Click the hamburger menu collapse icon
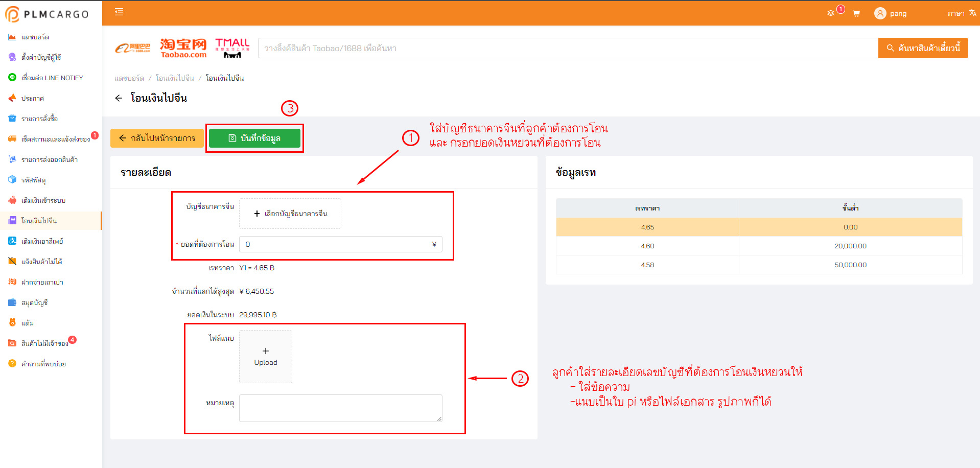 tap(119, 12)
